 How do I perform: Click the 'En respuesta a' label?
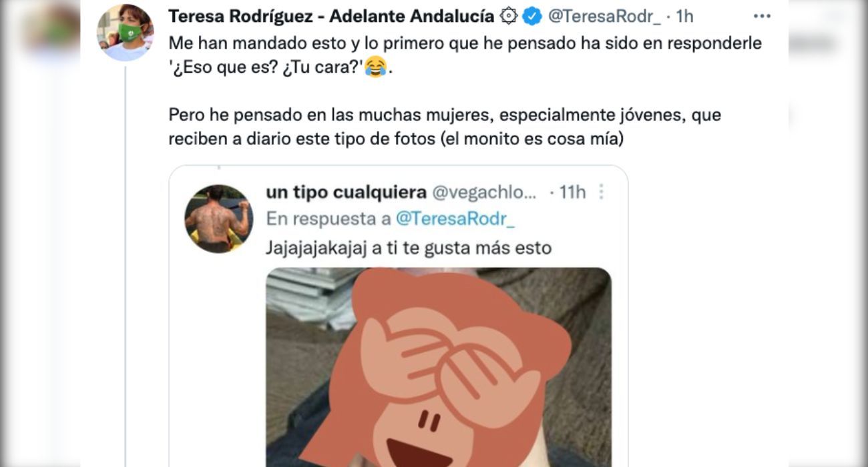point(329,219)
